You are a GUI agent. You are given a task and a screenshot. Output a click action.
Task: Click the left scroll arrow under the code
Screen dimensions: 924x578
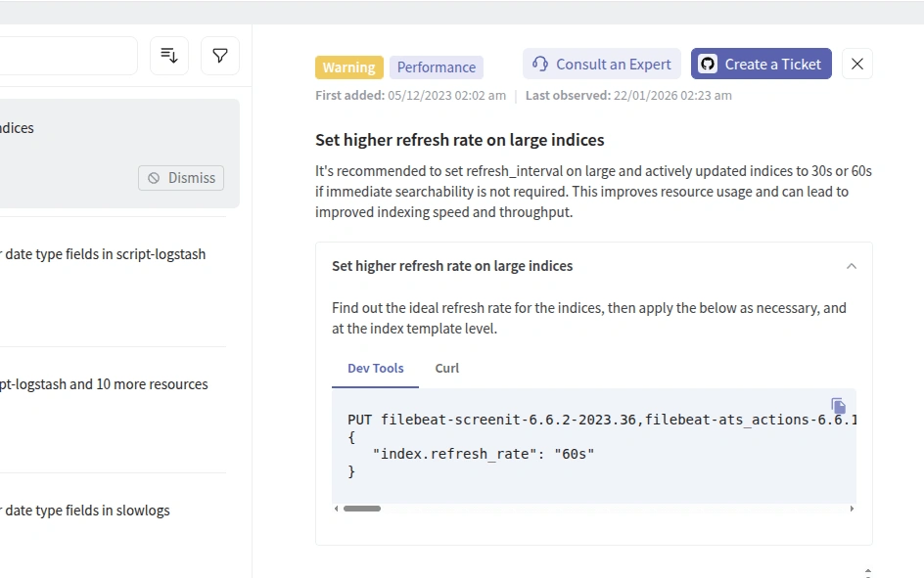(x=335, y=509)
